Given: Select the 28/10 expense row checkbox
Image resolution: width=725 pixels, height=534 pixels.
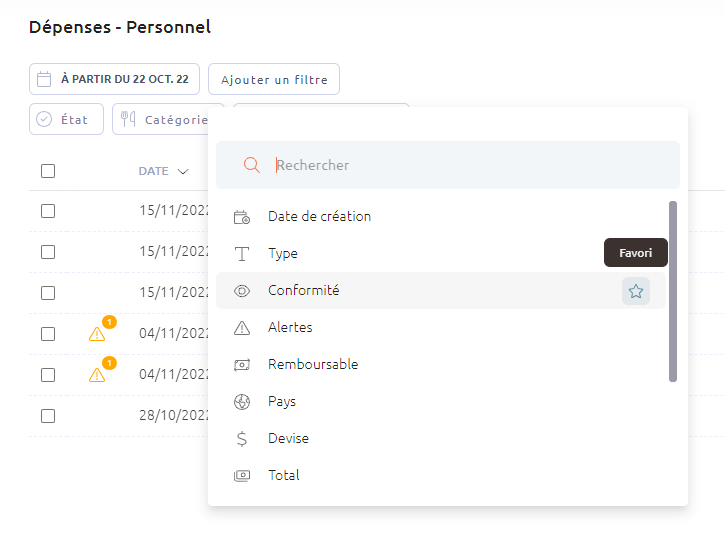Looking at the screenshot, I should coord(48,416).
